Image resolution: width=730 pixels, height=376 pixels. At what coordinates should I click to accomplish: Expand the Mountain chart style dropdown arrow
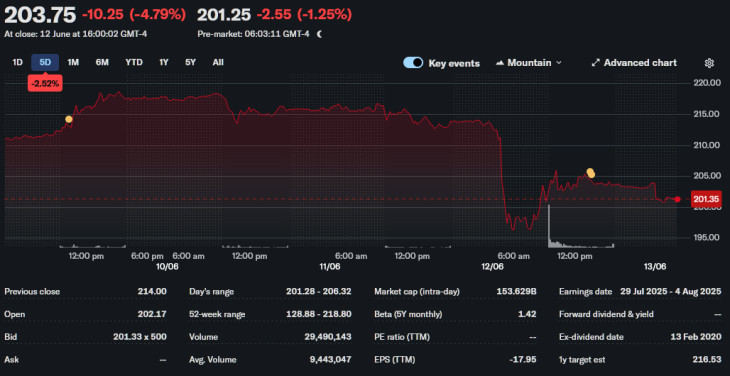pyautogui.click(x=559, y=63)
